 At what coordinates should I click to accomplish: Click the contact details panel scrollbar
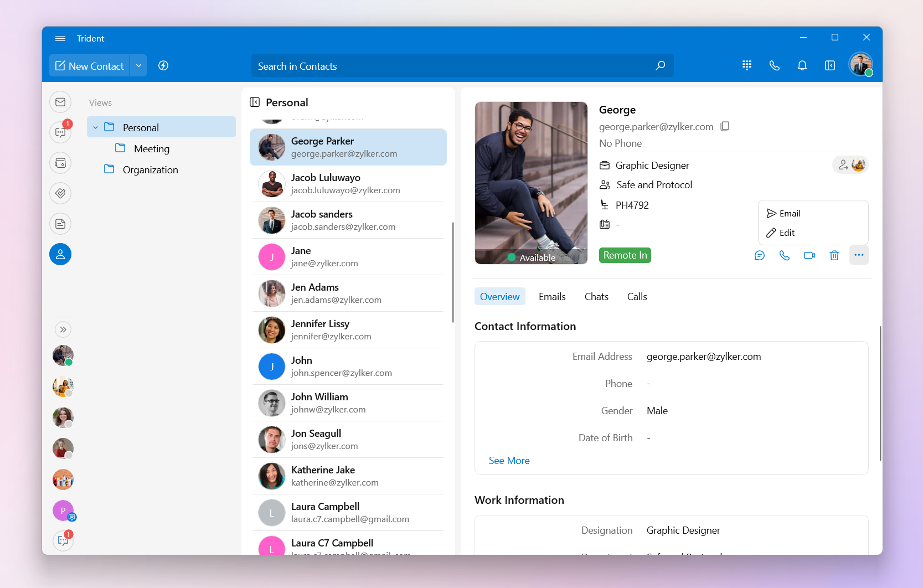[x=880, y=394]
